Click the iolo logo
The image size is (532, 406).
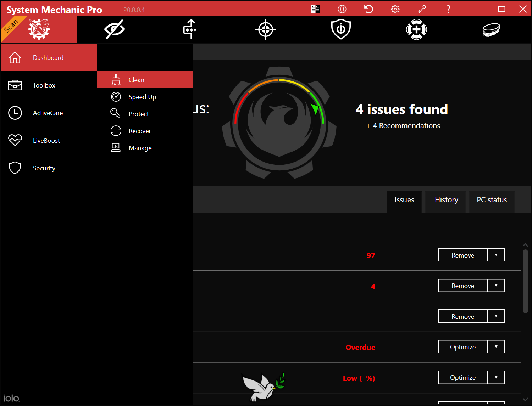[x=11, y=398]
